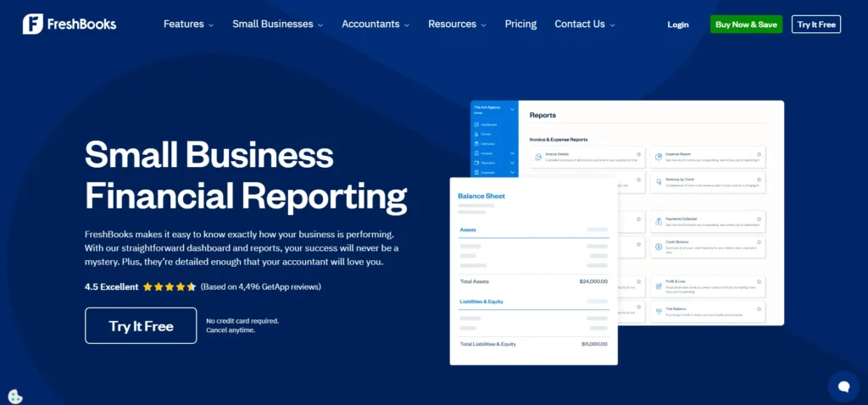Open the chat bubble widget
Image resolution: width=868 pixels, height=405 pixels.
(x=843, y=386)
